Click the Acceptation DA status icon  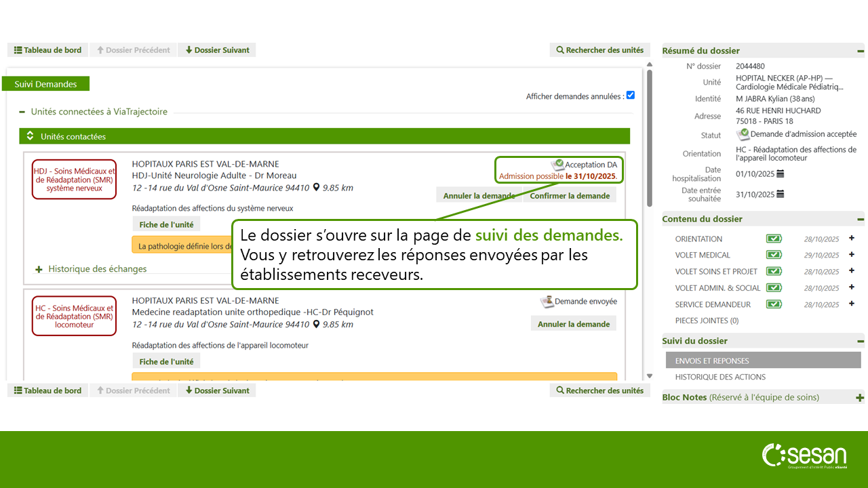(557, 165)
